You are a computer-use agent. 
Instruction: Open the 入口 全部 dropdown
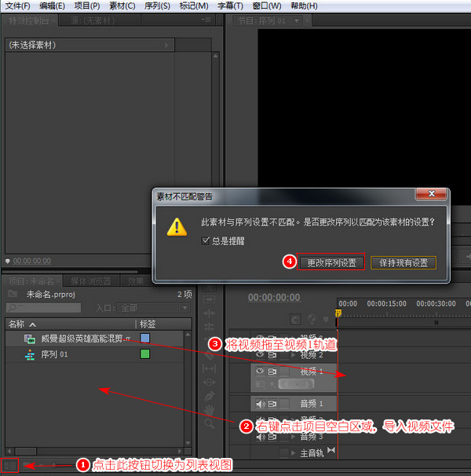[x=154, y=308]
